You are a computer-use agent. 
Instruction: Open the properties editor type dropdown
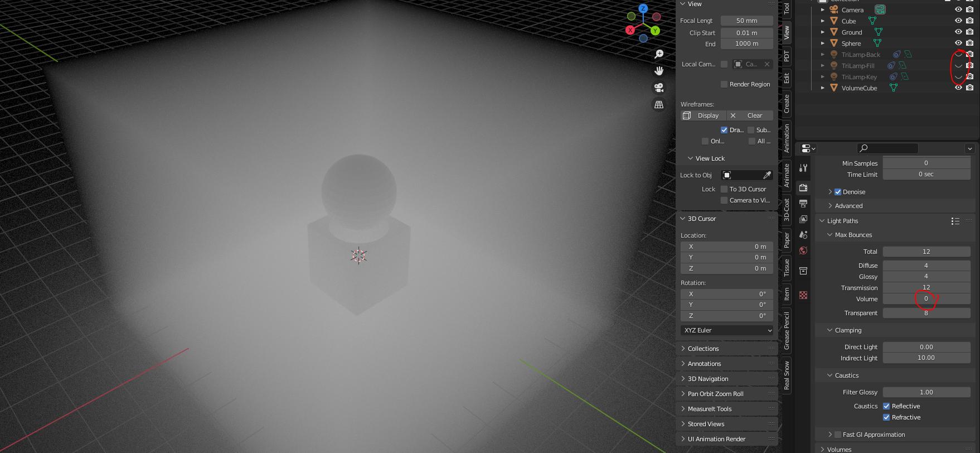tap(808, 148)
